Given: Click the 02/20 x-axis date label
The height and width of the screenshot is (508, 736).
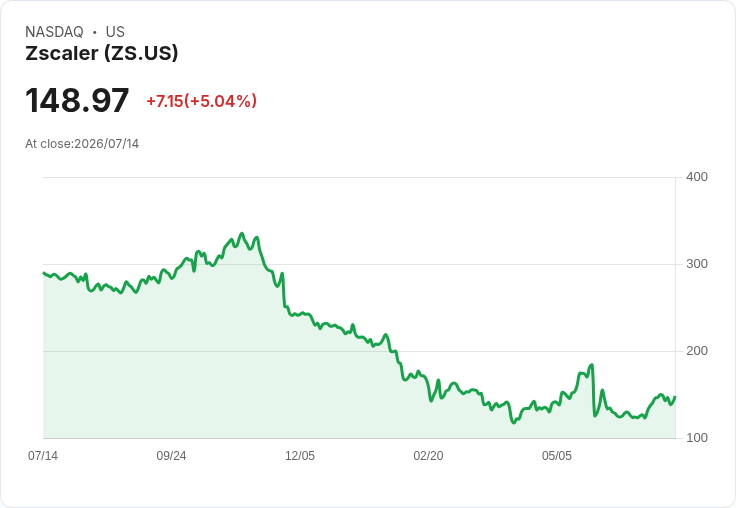Looking at the screenshot, I should point(428,456).
